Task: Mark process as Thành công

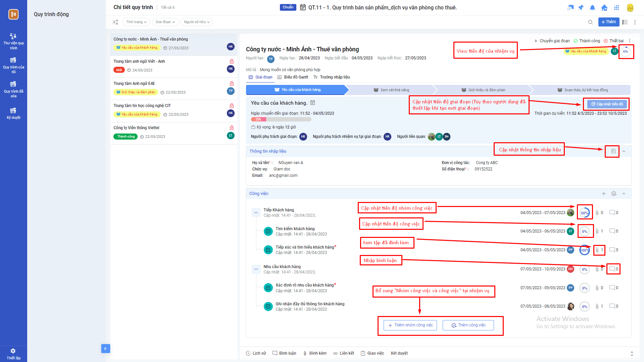Action: coord(587,41)
